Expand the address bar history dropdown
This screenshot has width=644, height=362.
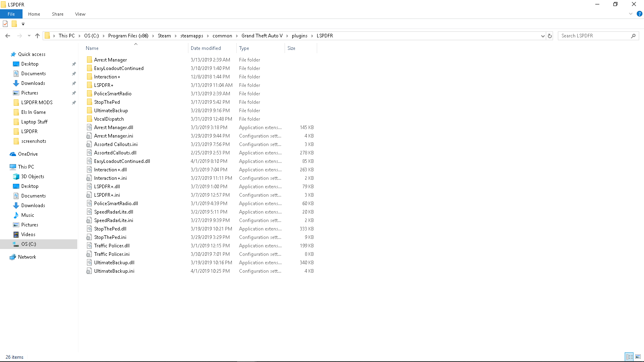(x=543, y=36)
